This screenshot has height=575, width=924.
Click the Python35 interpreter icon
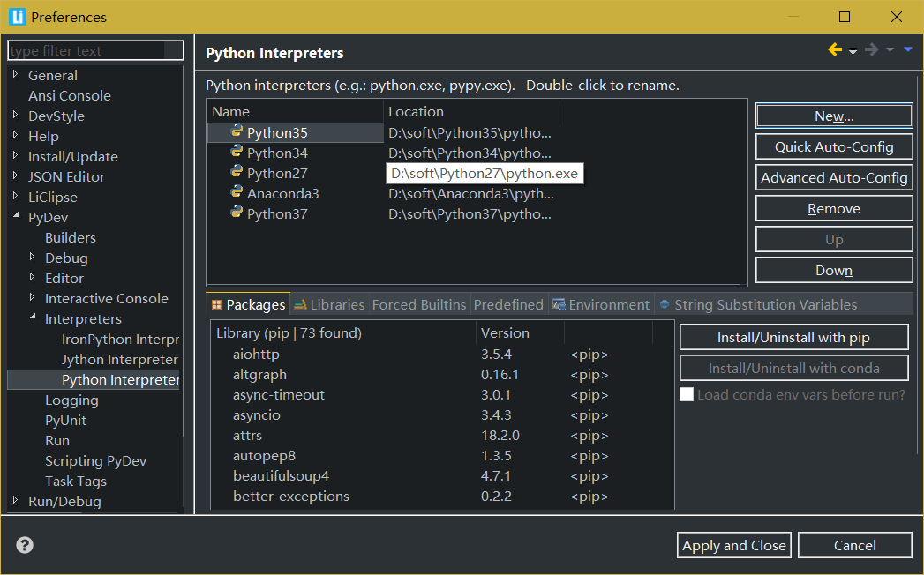[x=237, y=131]
